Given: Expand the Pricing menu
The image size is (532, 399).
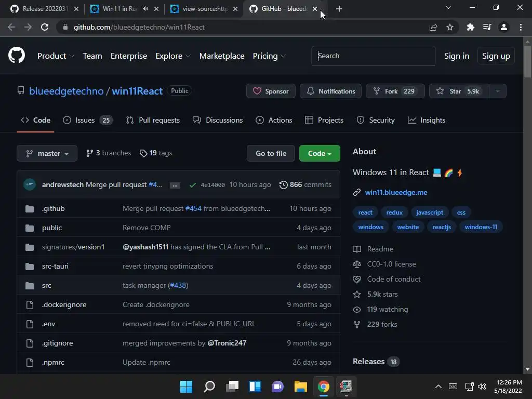Looking at the screenshot, I should click(x=270, y=56).
